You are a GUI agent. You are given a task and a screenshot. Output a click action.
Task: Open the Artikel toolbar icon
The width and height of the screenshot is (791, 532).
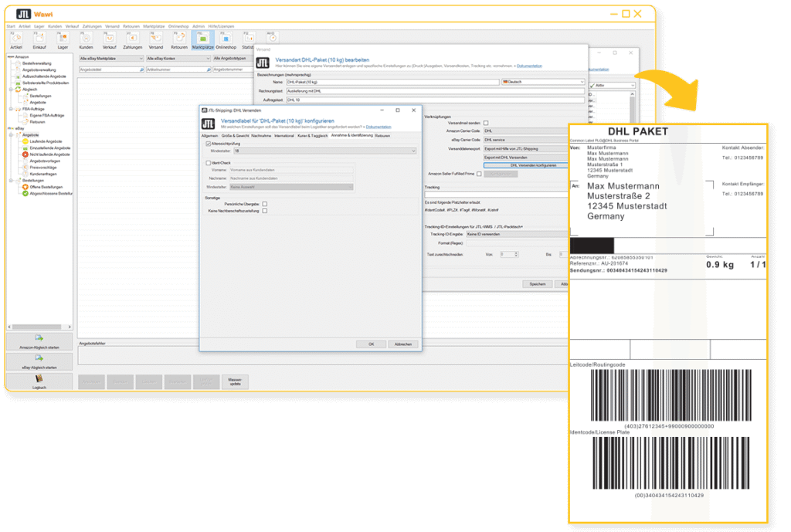[16, 39]
